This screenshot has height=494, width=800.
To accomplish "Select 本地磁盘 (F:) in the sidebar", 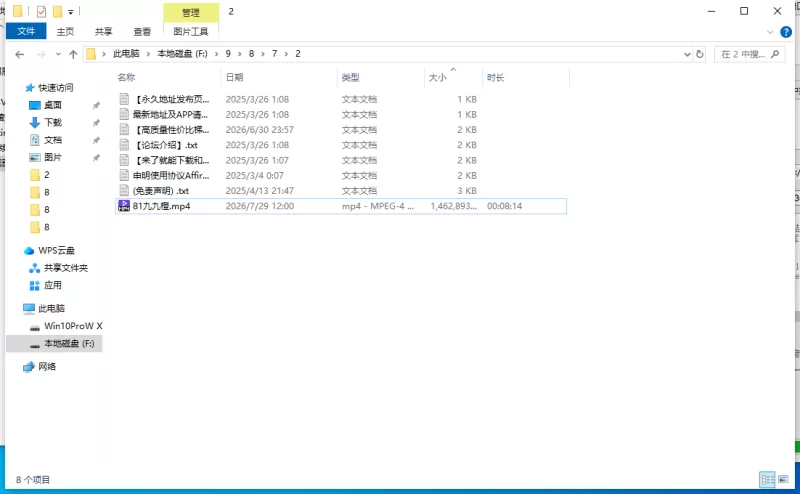I will [69, 343].
